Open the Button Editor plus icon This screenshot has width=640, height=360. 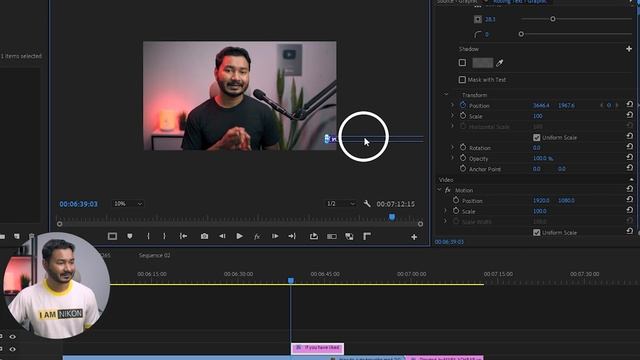tap(414, 237)
